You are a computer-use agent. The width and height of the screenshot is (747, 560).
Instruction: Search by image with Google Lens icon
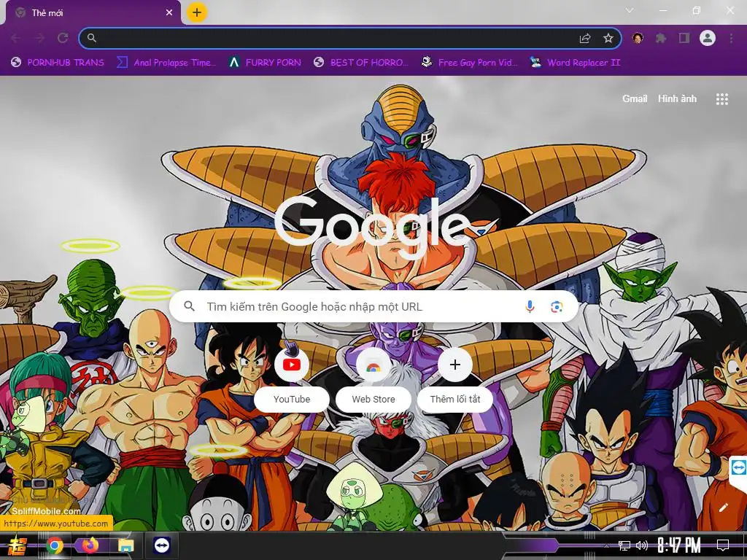[x=557, y=307]
